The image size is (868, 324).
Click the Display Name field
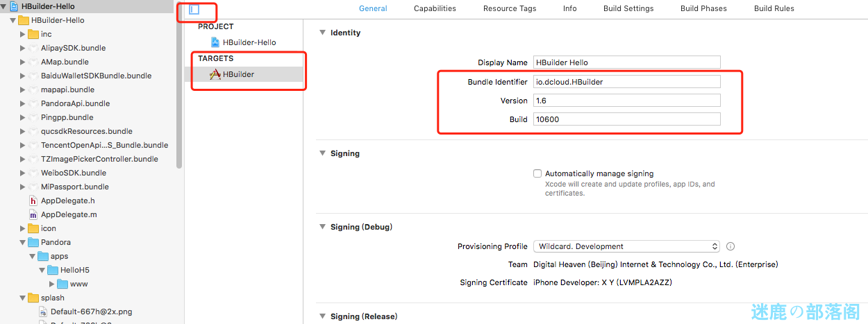627,62
